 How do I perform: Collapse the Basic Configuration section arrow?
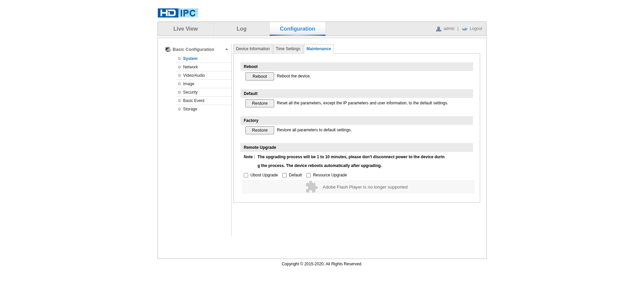click(x=227, y=49)
